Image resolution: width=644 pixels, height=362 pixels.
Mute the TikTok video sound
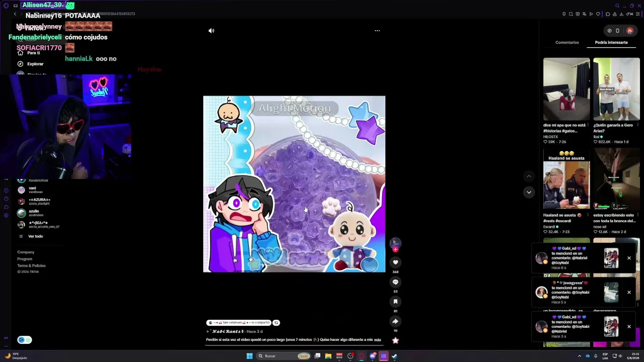(x=211, y=31)
